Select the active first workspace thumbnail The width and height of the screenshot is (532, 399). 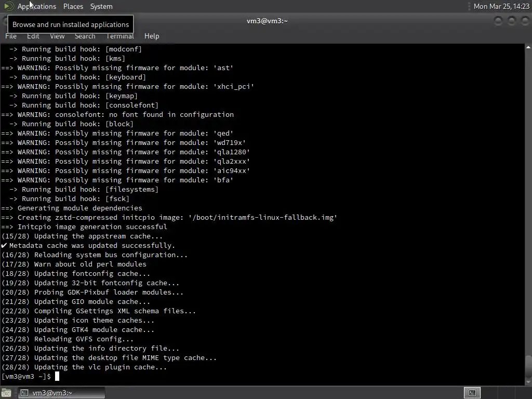coord(472,393)
